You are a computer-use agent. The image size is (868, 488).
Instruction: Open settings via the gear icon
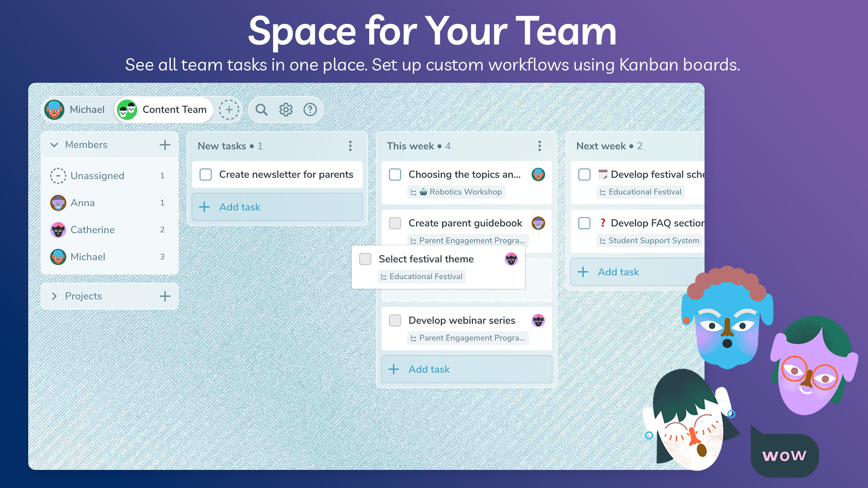pos(286,110)
